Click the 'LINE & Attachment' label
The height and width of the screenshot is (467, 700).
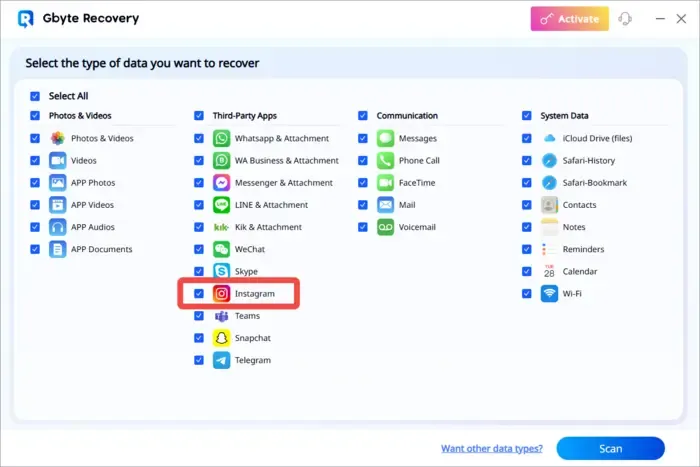pyautogui.click(x=271, y=205)
